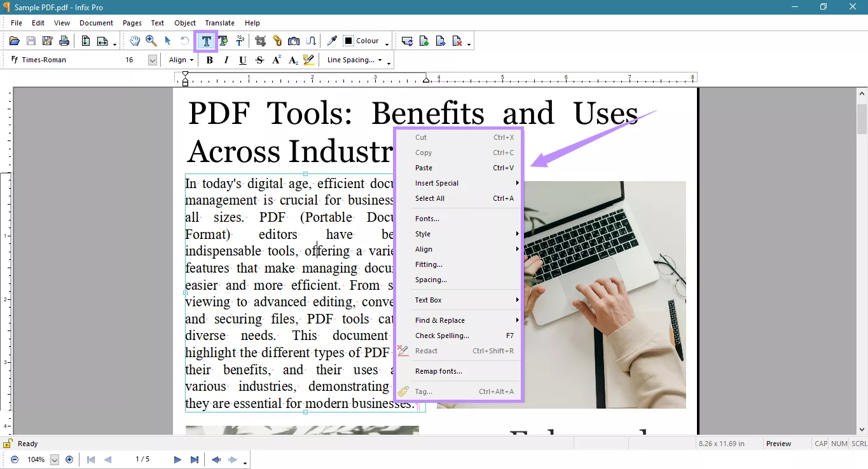The image size is (868, 469).
Task: Select the Hyperlink tool
Action: coord(277,41)
